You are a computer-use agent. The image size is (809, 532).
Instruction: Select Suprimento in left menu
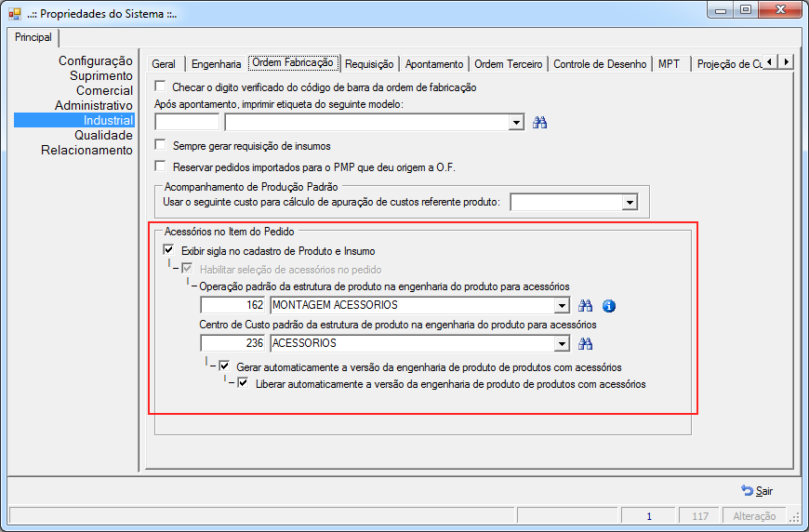[101, 76]
